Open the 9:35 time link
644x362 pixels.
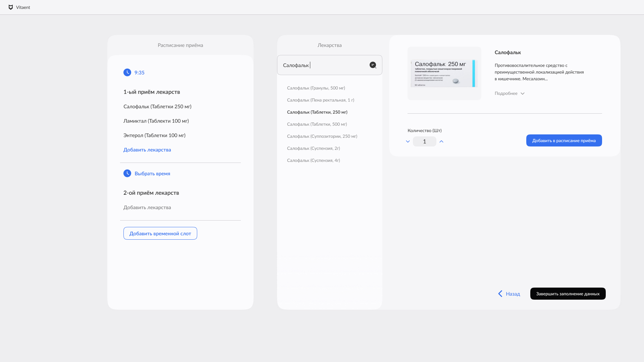[140, 72]
